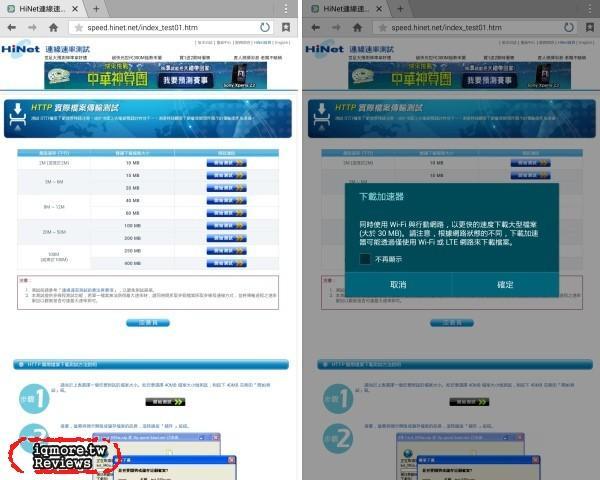This screenshot has height=480, width=600.
Task: Tick the 不再顯示 checkbox in the dialog
Action: [x=365, y=259]
